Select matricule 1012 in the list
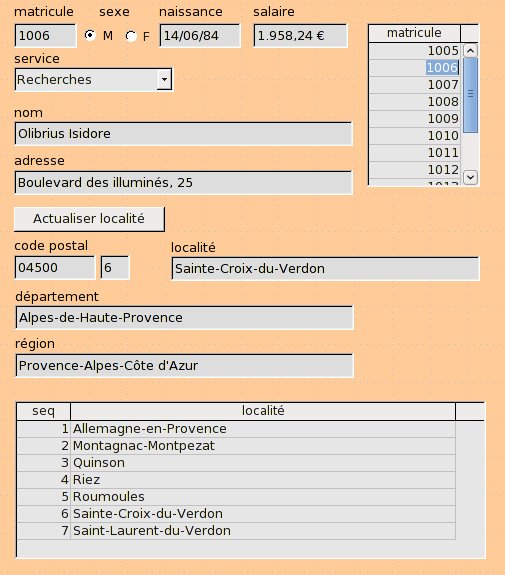Screen dimensions: 505x575 point(414,170)
